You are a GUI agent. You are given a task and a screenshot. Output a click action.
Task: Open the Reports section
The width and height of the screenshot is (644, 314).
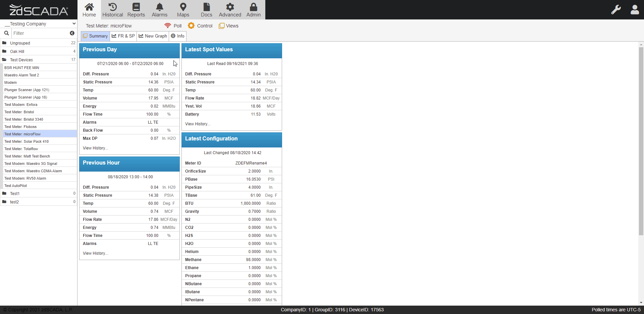coord(136,10)
